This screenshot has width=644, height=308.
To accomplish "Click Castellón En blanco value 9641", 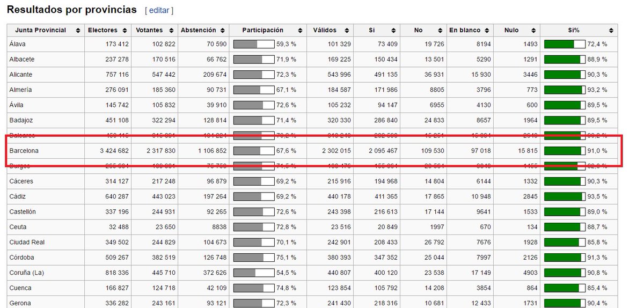I will [x=483, y=211].
